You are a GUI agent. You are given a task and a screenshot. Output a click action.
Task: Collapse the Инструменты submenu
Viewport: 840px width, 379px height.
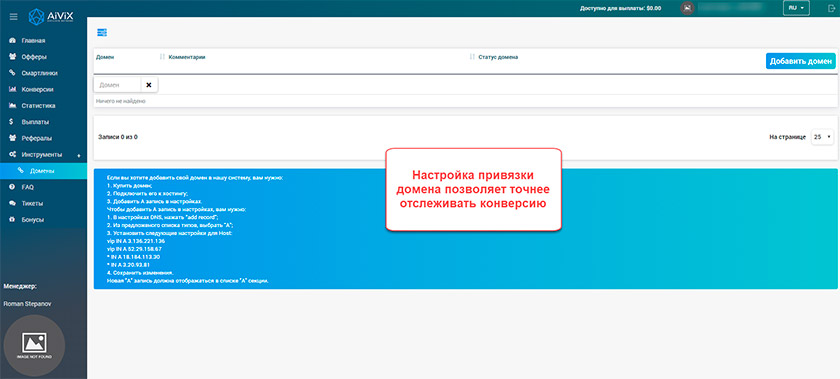[43, 154]
